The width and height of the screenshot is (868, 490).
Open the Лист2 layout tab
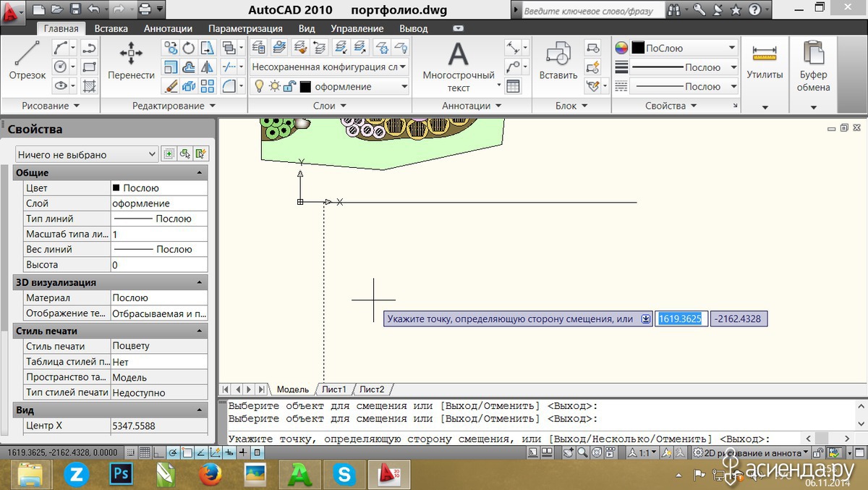372,389
